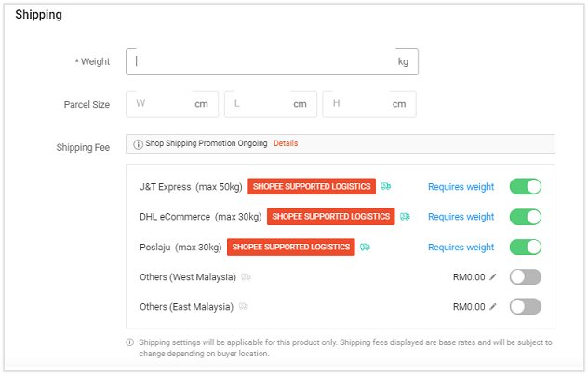Screen dimensions: 588x375
Task: Click truck icon beside Others (West Malaysia)
Action: click(247, 277)
